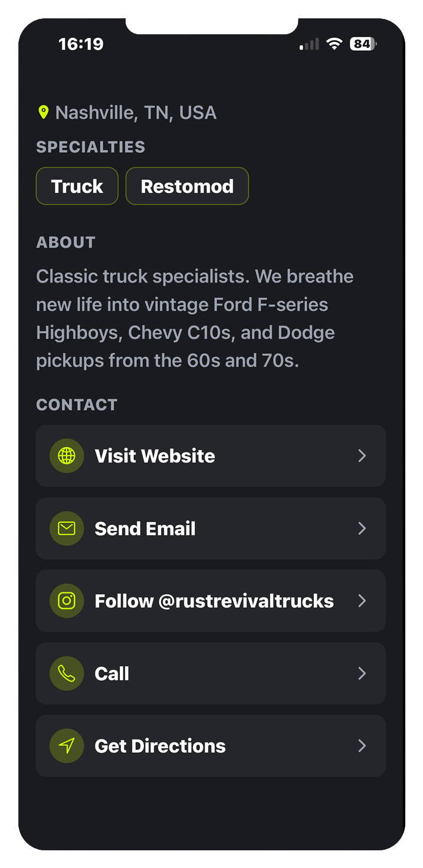
Task: Select the Restomod specialty tag
Action: point(187,186)
